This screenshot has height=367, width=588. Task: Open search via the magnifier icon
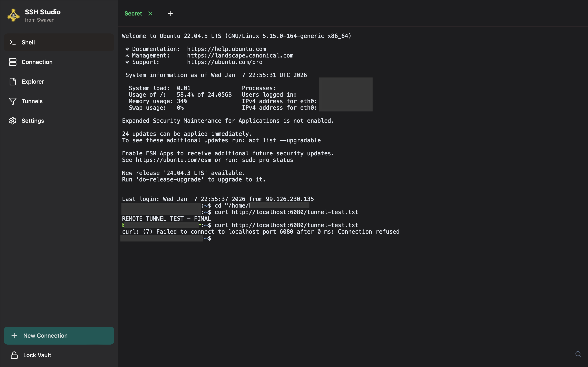click(x=578, y=354)
